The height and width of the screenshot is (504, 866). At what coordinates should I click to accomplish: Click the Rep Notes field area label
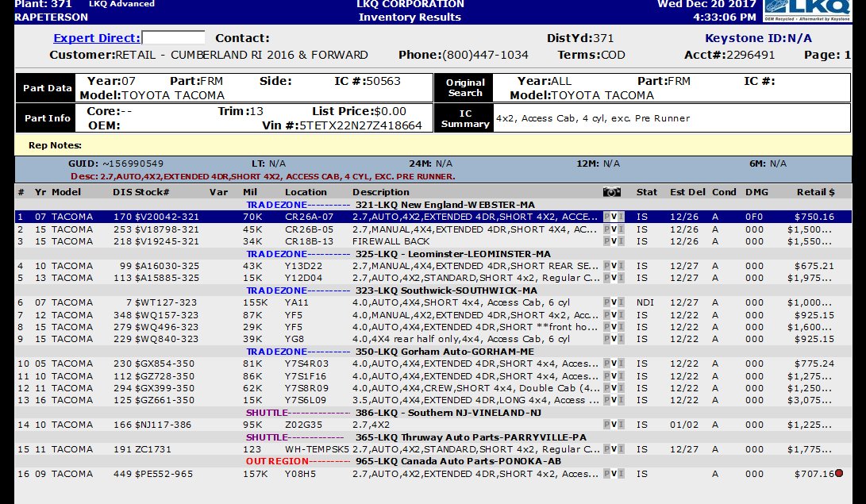pyautogui.click(x=56, y=145)
